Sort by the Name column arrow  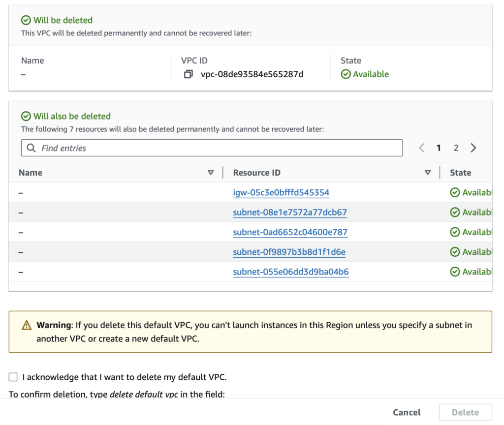click(x=211, y=173)
